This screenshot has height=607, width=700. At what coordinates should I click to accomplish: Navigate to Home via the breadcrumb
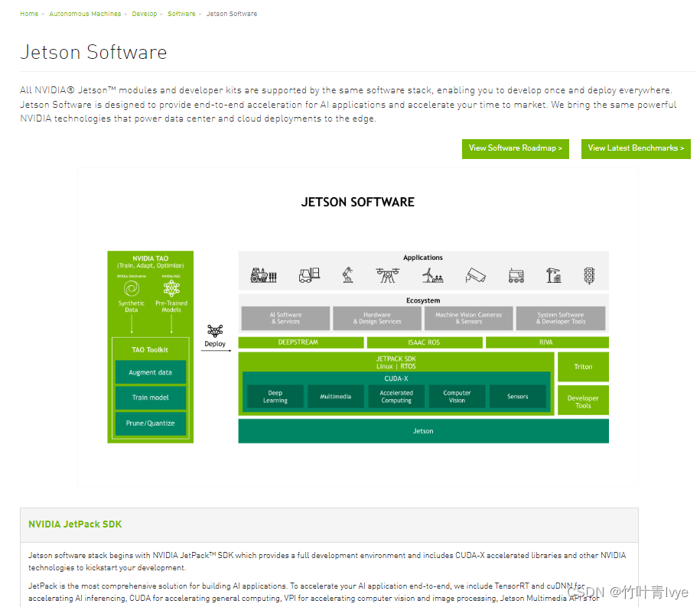(x=28, y=13)
